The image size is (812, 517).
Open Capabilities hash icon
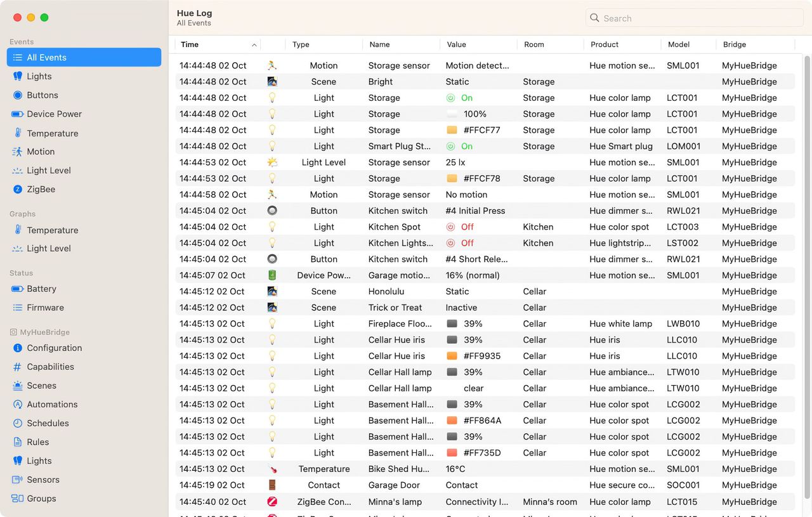coord(18,367)
